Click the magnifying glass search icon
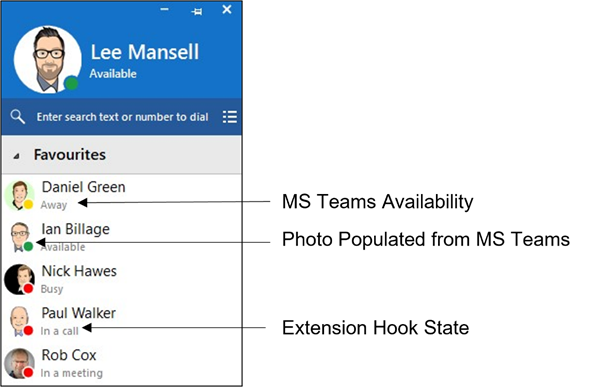This screenshot has height=387, width=591. [x=17, y=117]
